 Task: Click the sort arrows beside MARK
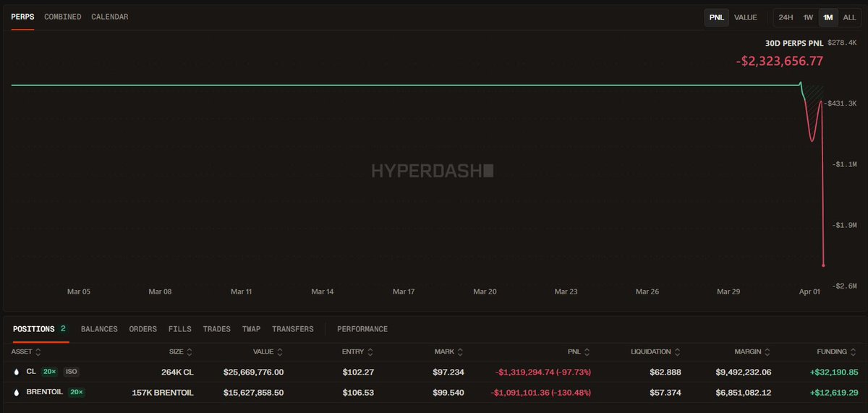460,352
